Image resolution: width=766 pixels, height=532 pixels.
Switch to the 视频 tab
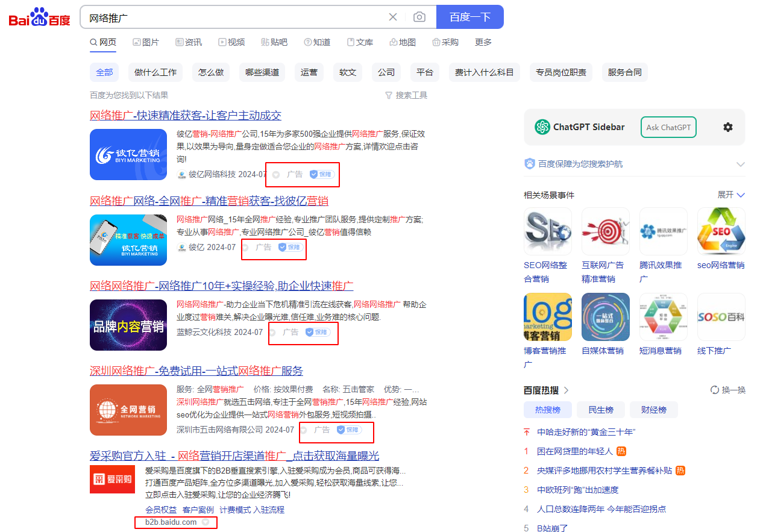coord(231,42)
